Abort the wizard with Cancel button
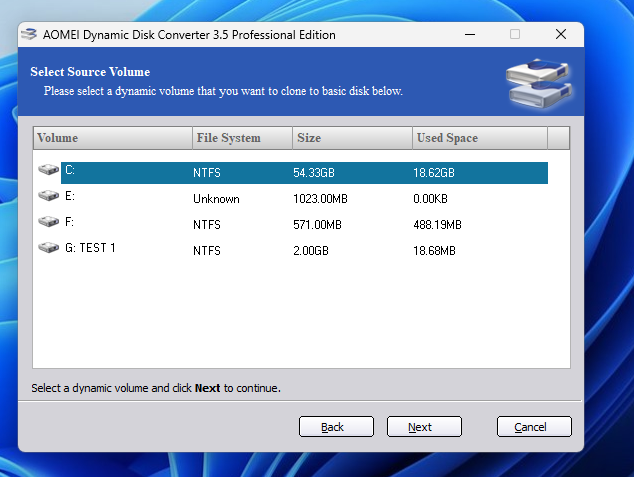634x477 pixels. [534, 427]
